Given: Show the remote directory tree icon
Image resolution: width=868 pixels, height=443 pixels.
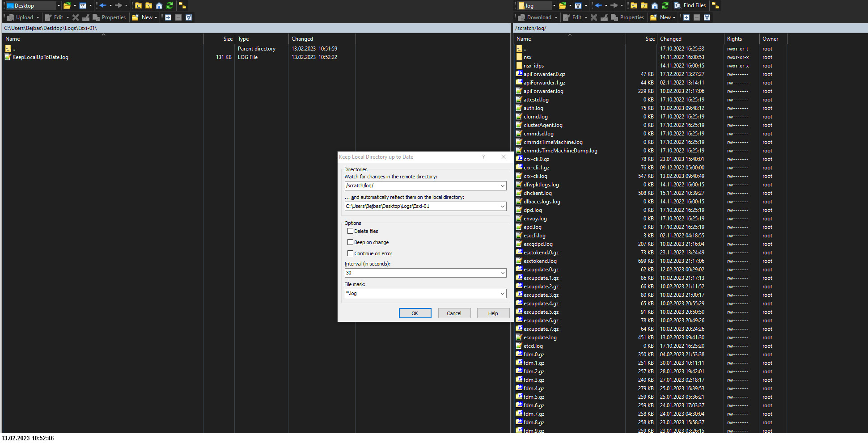Looking at the screenshot, I should 716,5.
